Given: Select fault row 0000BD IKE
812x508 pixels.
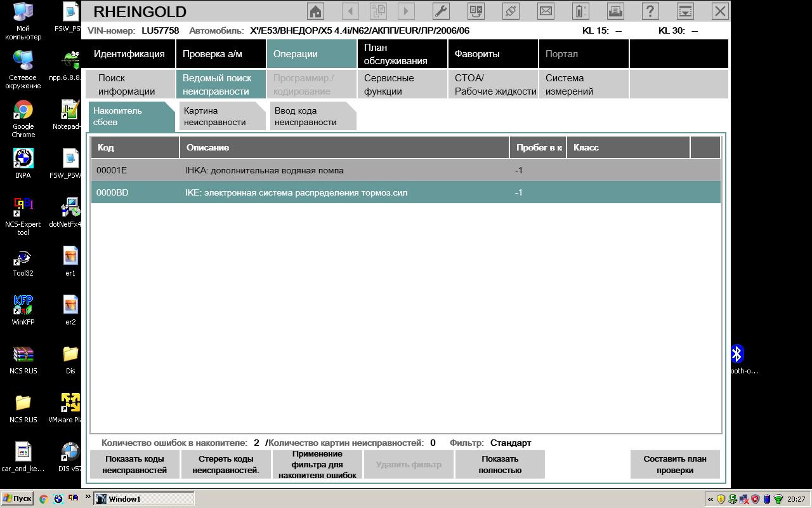Looking at the screenshot, I should tap(406, 192).
